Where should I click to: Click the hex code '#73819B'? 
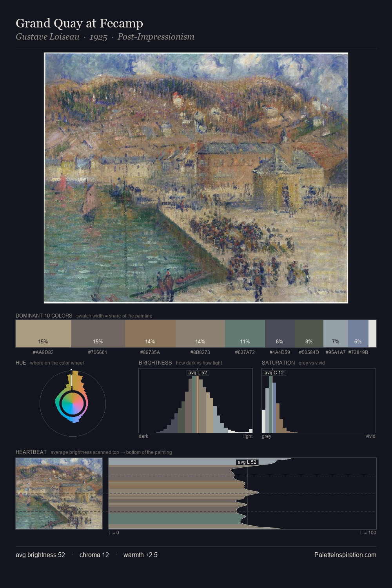tap(358, 352)
